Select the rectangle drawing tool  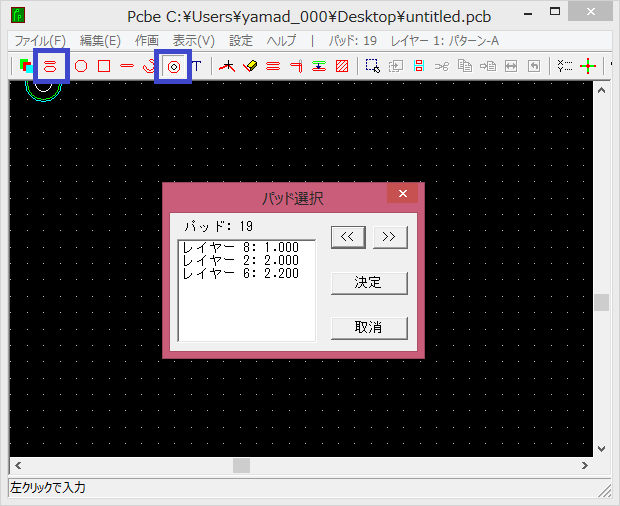point(103,66)
